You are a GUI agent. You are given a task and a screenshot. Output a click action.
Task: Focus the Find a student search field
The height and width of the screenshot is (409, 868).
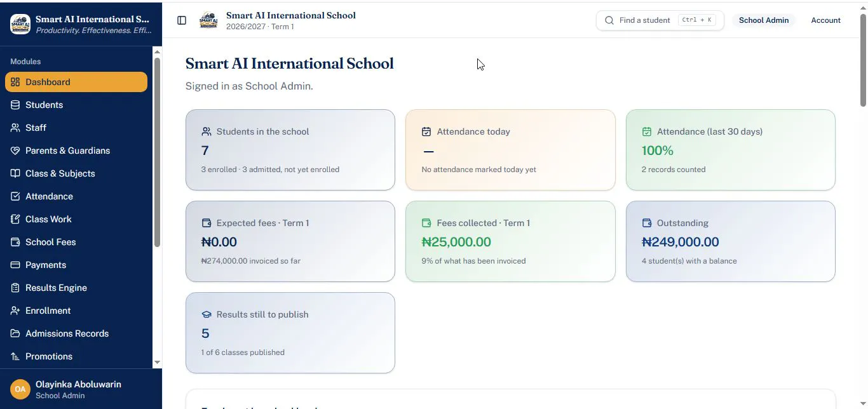click(x=660, y=20)
